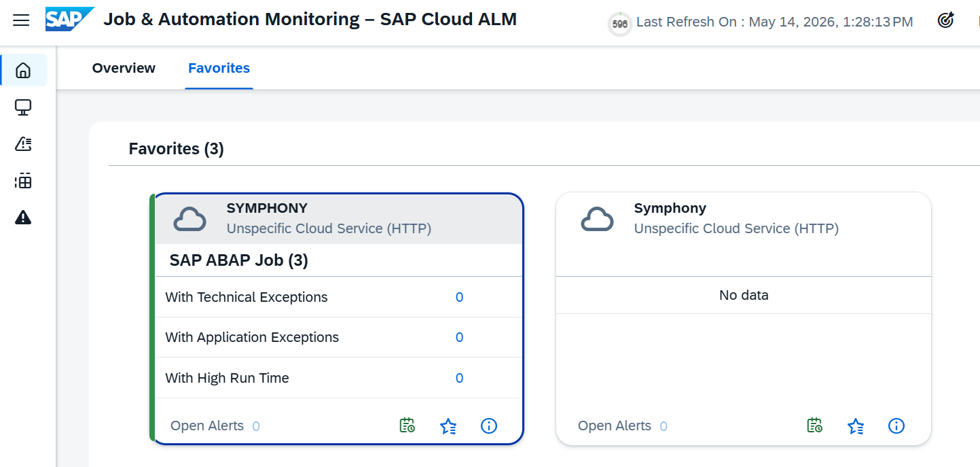980x467 pixels.
Task: Click the SAP logo
Action: pos(69,20)
